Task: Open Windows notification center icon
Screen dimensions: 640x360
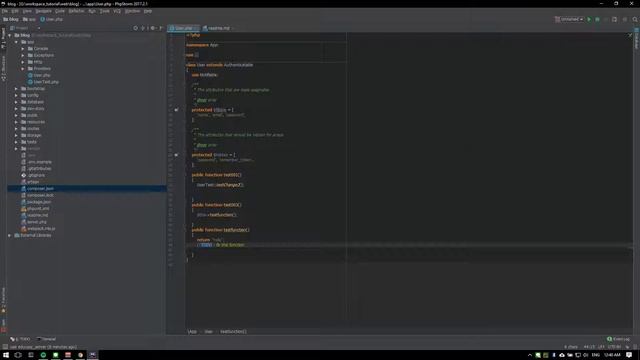Action: click(x=629, y=355)
